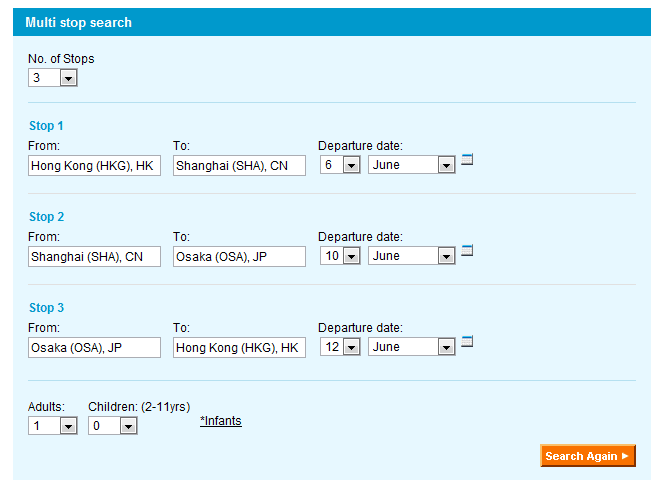Open Stop 2 departure day dropdown
This screenshot has height=488, width=660.
(x=340, y=257)
